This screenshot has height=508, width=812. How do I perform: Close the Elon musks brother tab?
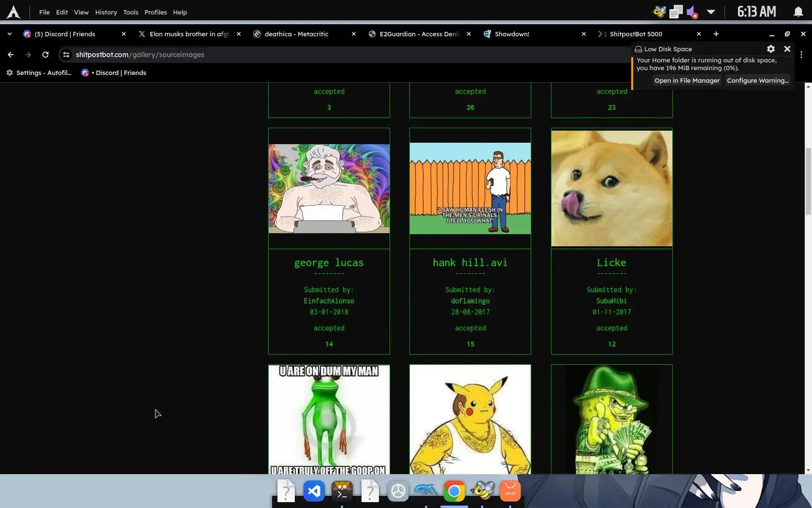239,34
